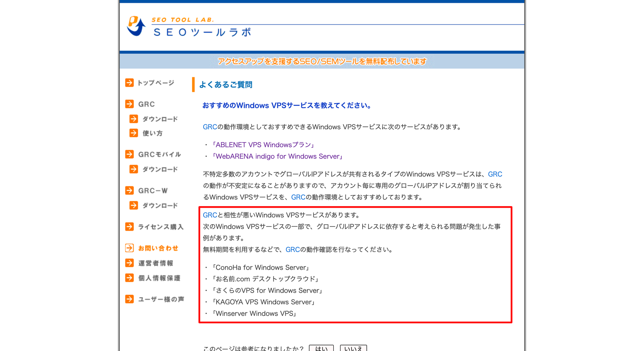
Task: Open お問い合わせ page
Action: pyautogui.click(x=158, y=248)
